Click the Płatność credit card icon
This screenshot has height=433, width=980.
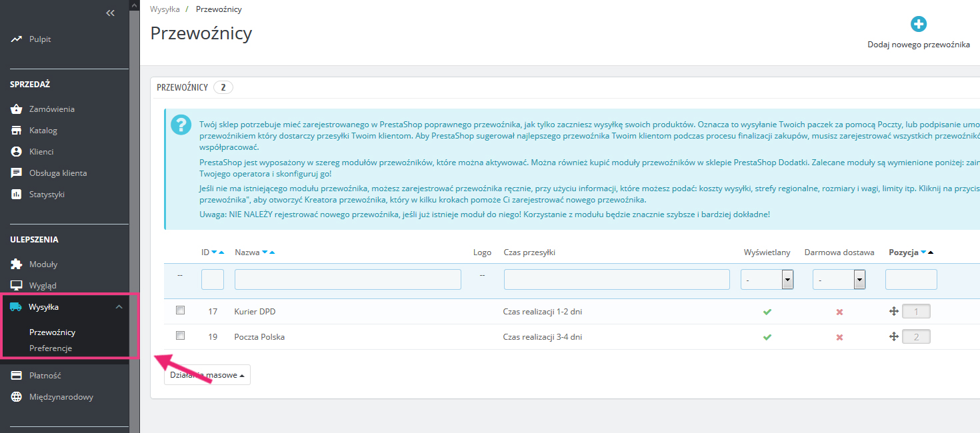point(17,376)
